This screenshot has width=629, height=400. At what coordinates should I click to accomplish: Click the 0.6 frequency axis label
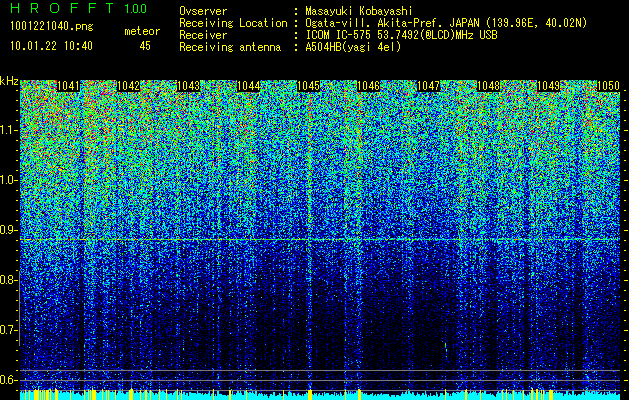pos(8,380)
